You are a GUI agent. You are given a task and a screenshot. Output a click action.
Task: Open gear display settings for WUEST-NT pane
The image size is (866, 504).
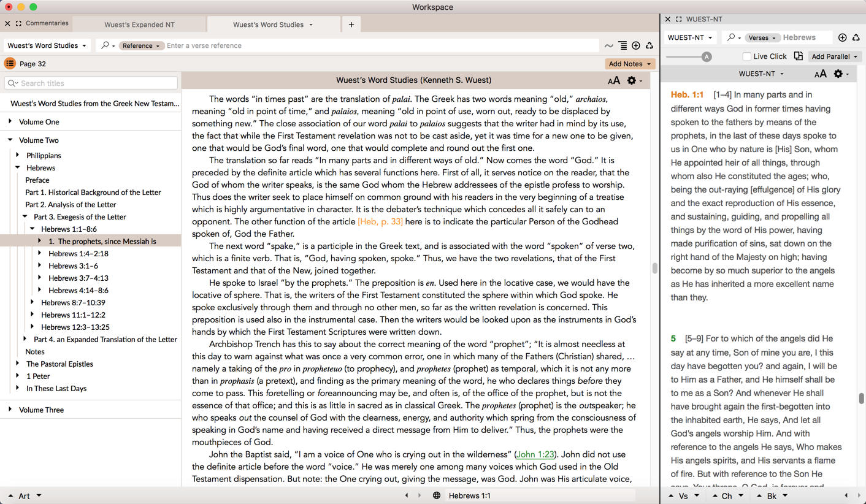[x=841, y=74]
